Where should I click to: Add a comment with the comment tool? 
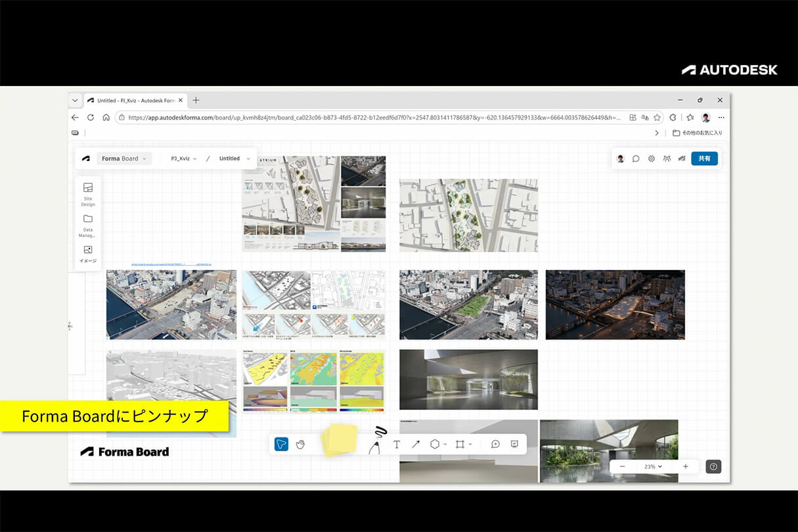tap(495, 445)
